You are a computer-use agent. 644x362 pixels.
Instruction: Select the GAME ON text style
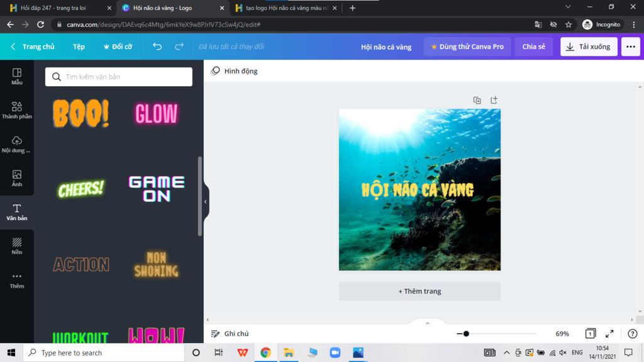coord(157,189)
